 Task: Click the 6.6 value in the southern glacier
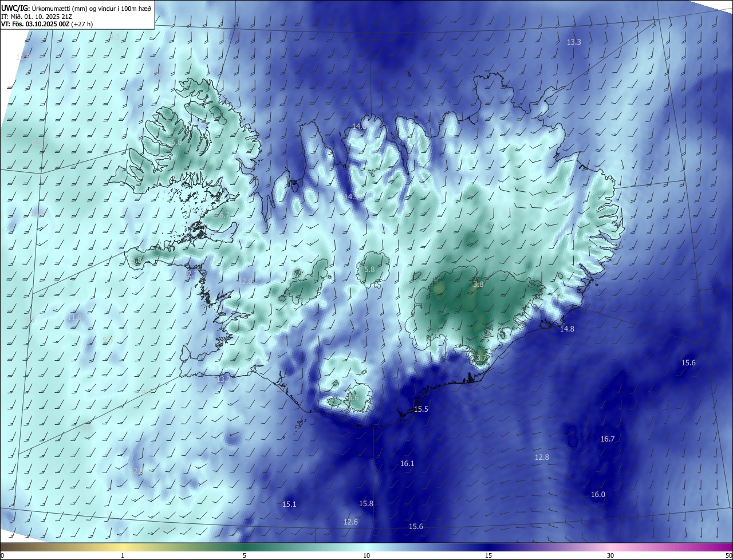tap(353, 398)
